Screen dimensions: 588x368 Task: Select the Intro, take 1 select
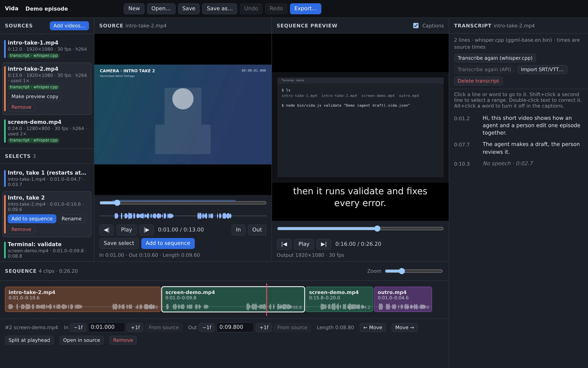point(47,178)
